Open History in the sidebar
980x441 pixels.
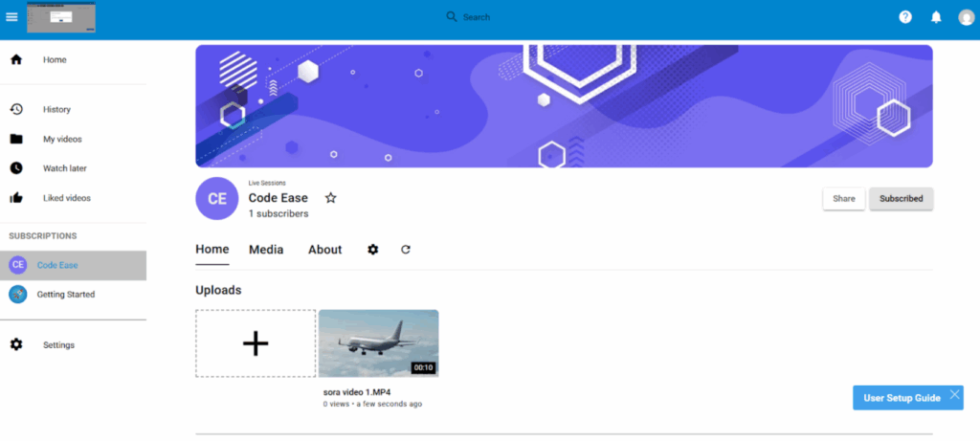pos(56,109)
